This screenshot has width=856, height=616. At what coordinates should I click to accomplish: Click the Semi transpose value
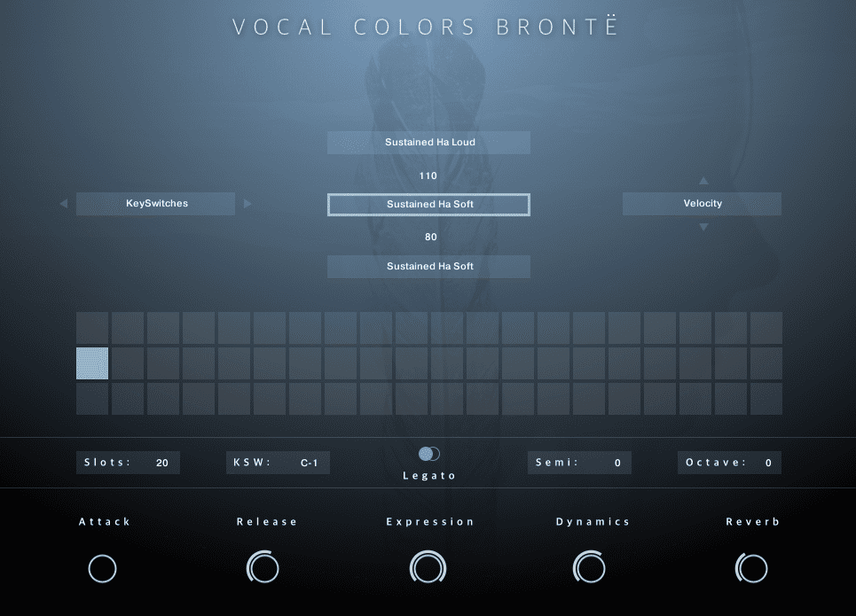point(617,463)
